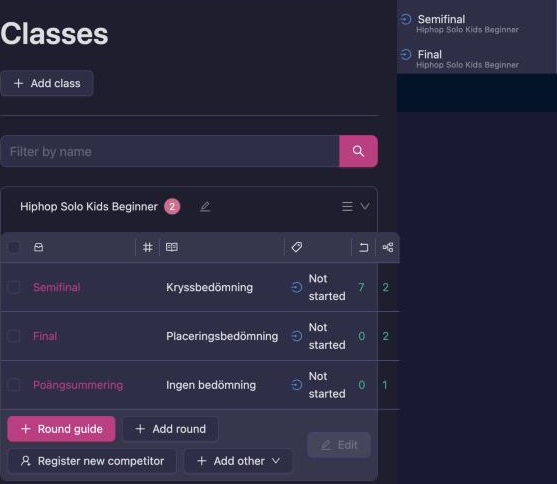557x484 pixels.
Task: Click the pencil icon beside Hiphop Solo Kids Beginner
Action: (x=205, y=206)
